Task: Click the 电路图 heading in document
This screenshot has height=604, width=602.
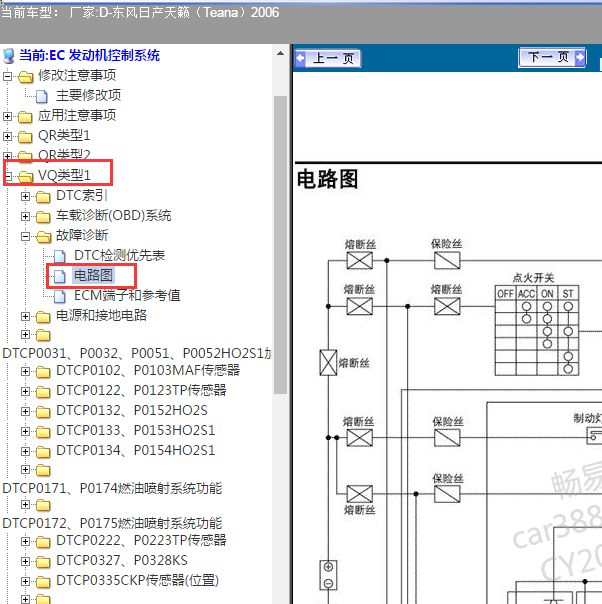Action: 327,179
